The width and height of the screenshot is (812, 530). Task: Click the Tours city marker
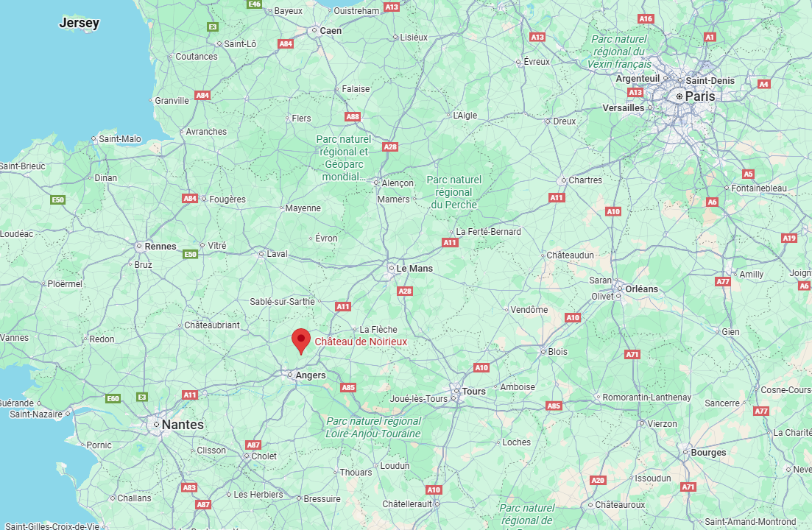[x=456, y=392]
